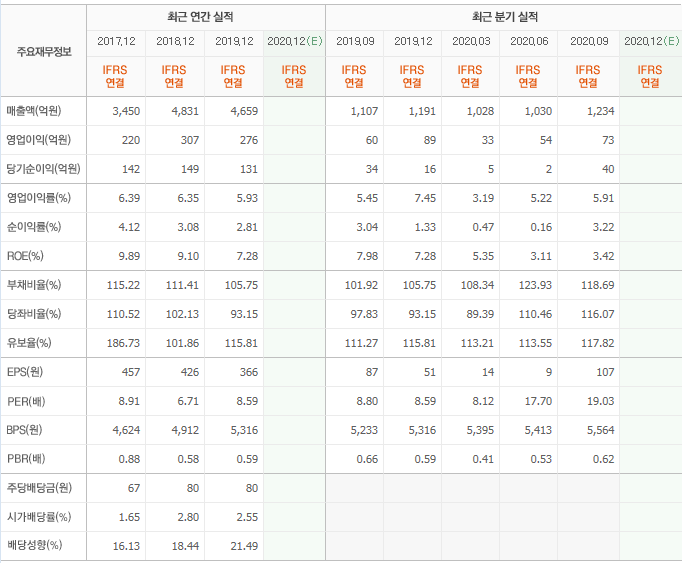Select the quarterly revenue value 1,234
This screenshot has width=685, height=563.
tap(601, 111)
